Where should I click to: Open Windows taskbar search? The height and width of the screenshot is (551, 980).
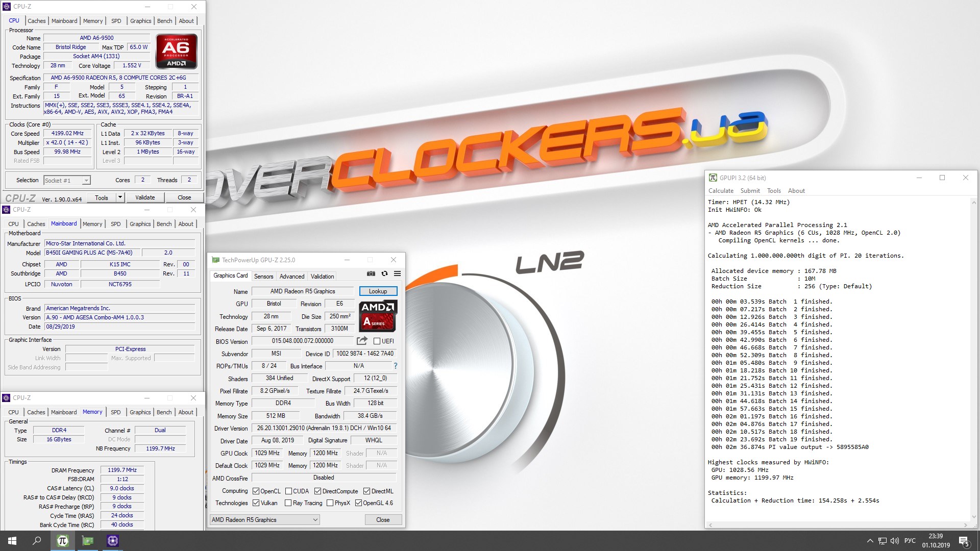coord(37,541)
